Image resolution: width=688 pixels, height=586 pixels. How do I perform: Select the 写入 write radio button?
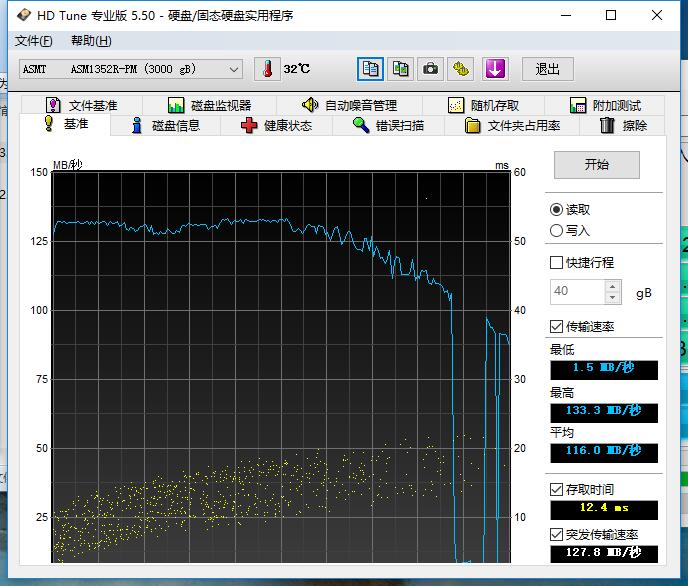point(557,230)
